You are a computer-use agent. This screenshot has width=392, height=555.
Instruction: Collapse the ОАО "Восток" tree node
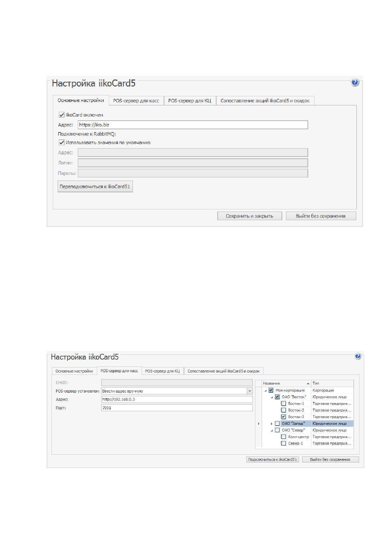(272, 397)
